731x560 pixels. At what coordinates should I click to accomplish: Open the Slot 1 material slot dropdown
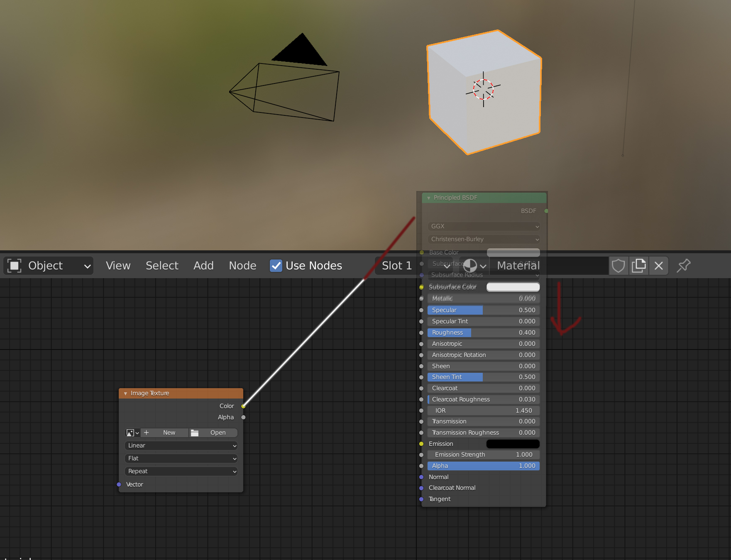coord(413,266)
